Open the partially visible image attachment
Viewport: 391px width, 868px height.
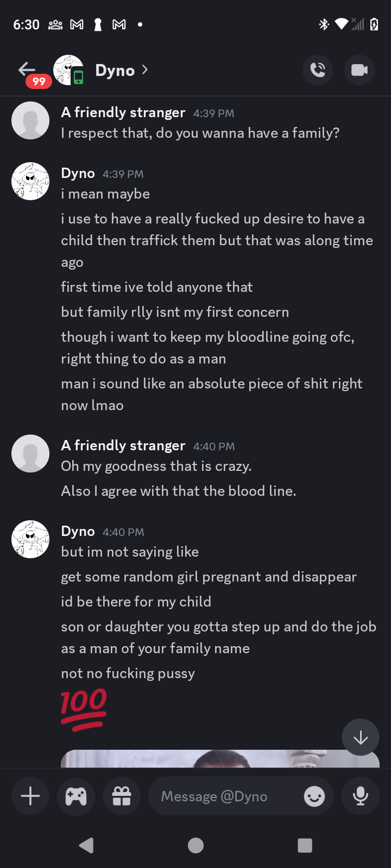(220, 758)
